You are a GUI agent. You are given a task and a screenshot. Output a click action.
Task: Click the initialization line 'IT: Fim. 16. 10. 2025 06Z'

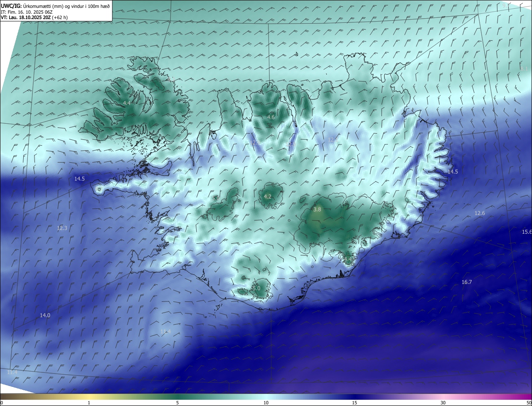pyautogui.click(x=27, y=12)
